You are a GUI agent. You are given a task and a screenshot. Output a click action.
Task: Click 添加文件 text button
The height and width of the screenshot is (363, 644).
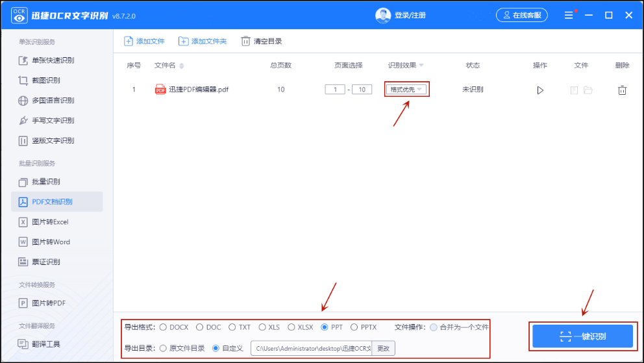pyautogui.click(x=151, y=41)
